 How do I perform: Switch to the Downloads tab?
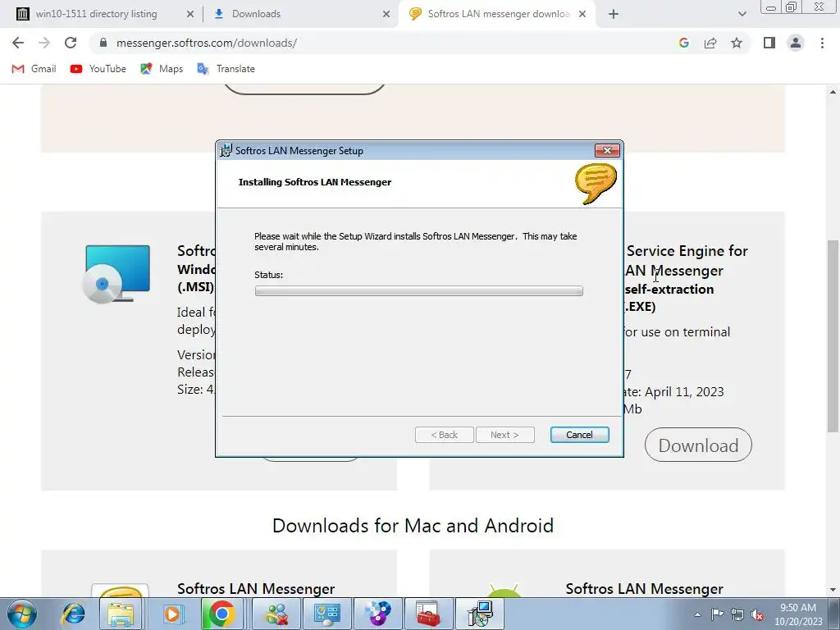point(256,14)
